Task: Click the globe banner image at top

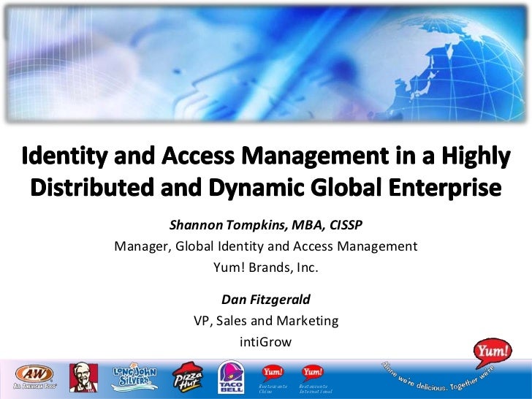Action: click(x=266, y=64)
